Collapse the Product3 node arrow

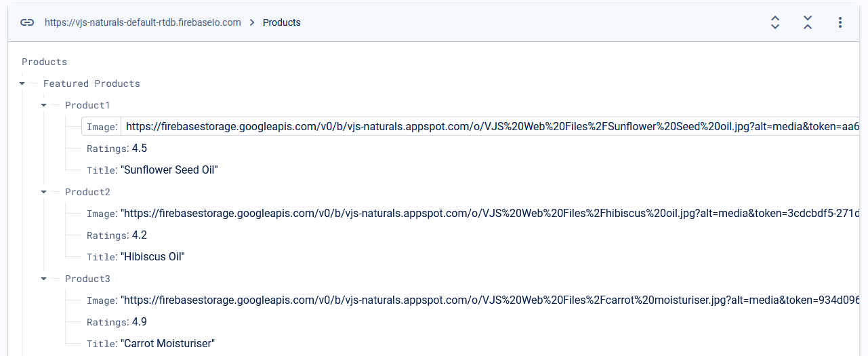click(x=44, y=279)
